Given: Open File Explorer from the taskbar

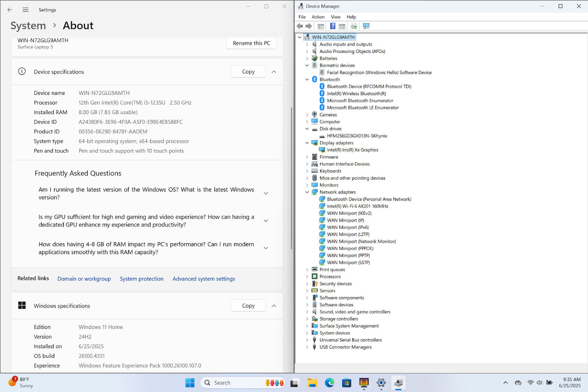Looking at the screenshot, I should tap(312, 383).
